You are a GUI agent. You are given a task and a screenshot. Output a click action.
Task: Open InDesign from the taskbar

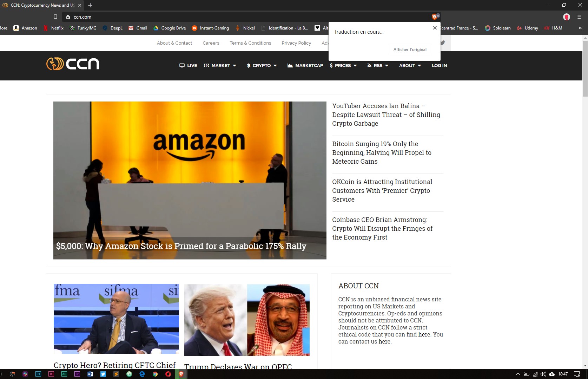[51, 374]
